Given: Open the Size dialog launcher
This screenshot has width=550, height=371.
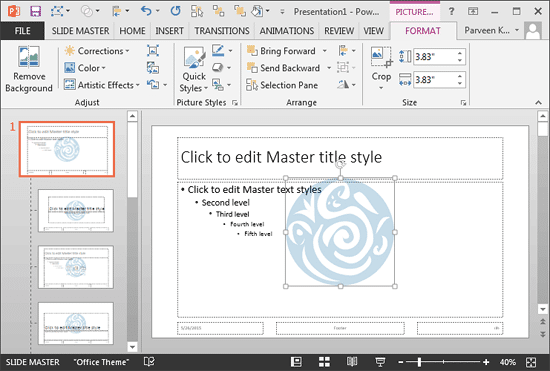Looking at the screenshot, I should pyautogui.click(x=463, y=102).
